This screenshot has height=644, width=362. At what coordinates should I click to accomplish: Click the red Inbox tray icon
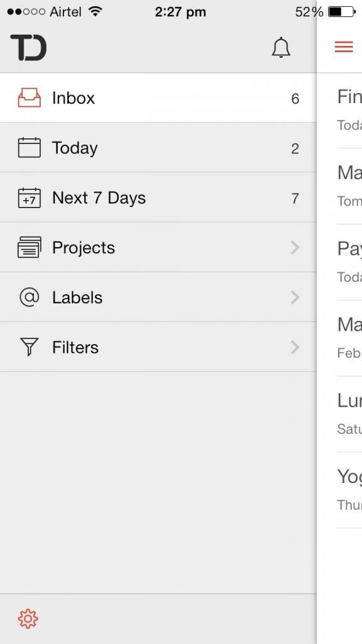click(x=29, y=97)
